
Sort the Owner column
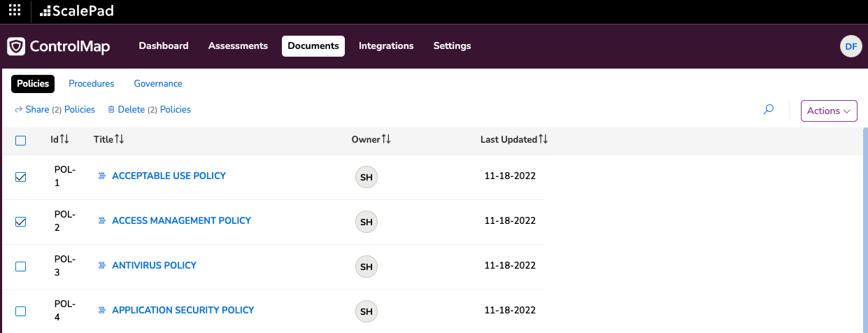tap(386, 140)
